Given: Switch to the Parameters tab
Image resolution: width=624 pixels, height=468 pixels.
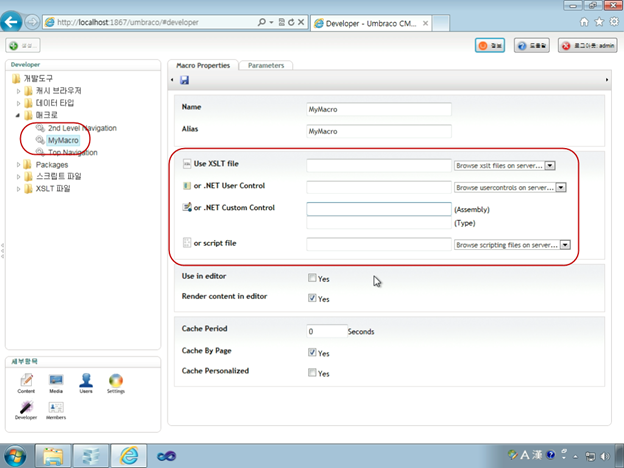Looking at the screenshot, I should click(x=266, y=65).
